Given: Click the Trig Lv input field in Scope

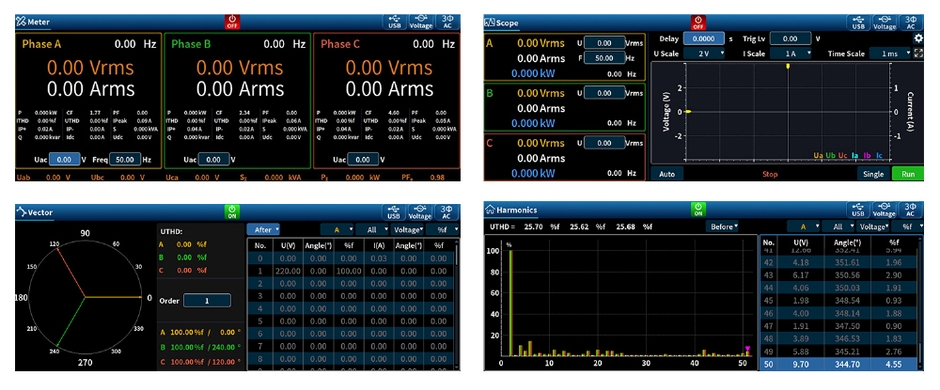Looking at the screenshot, I should [790, 38].
